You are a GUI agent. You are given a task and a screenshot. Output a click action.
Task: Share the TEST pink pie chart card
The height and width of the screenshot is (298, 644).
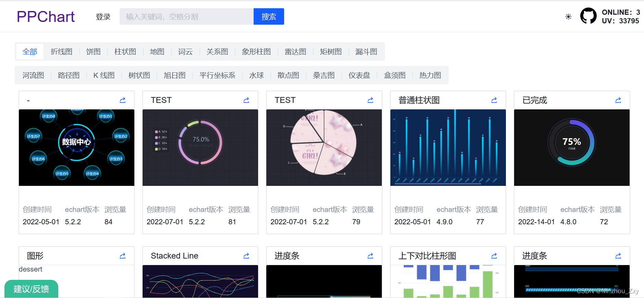point(370,100)
